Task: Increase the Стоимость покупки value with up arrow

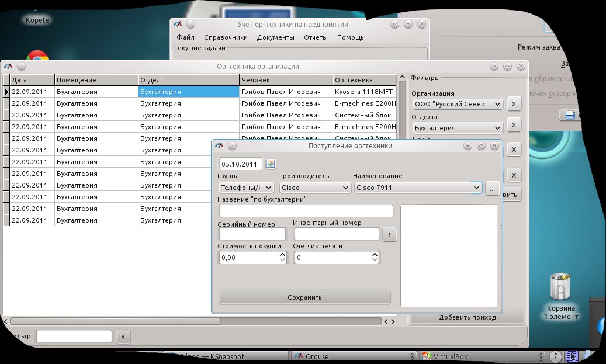Action: [x=283, y=254]
